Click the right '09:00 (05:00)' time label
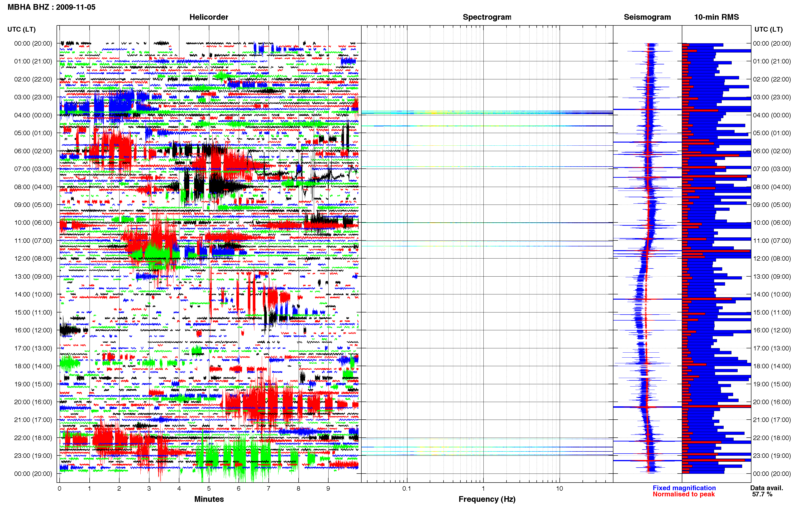 pos(772,205)
